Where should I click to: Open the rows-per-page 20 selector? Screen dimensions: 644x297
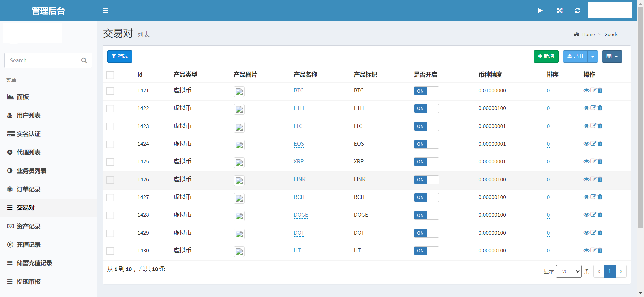click(569, 271)
